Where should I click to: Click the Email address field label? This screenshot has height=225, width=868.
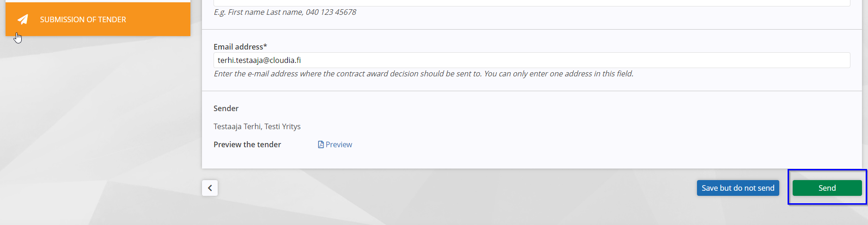click(240, 47)
